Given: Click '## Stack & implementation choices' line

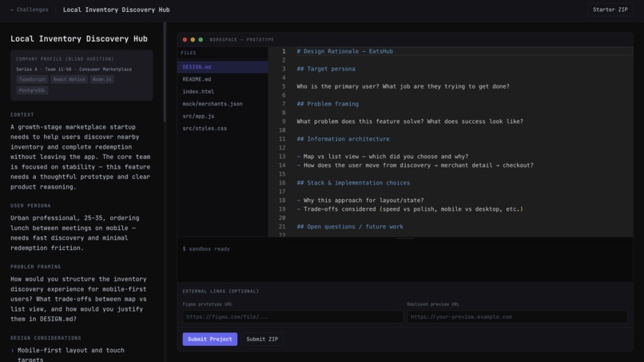Looking at the screenshot, I should 353,183.
